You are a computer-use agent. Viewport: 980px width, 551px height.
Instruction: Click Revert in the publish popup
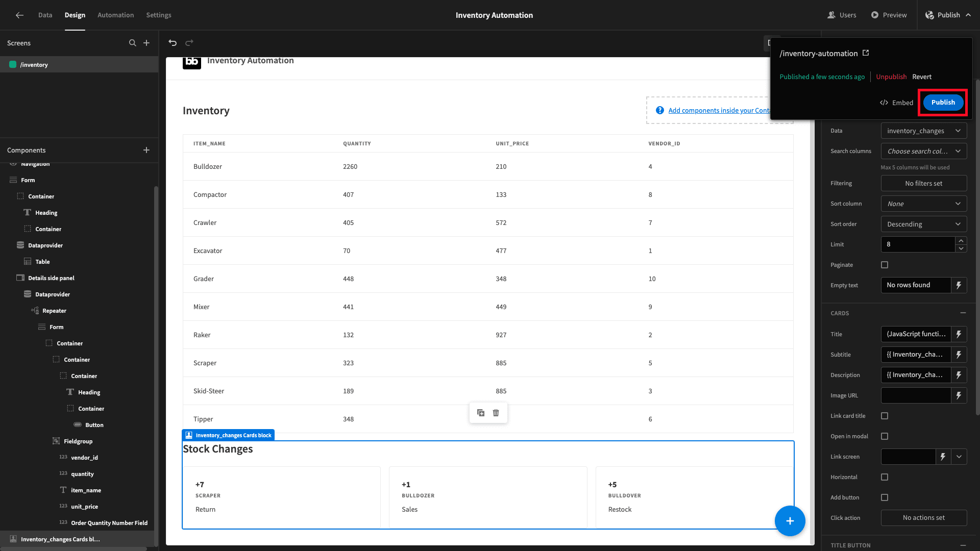922,77
